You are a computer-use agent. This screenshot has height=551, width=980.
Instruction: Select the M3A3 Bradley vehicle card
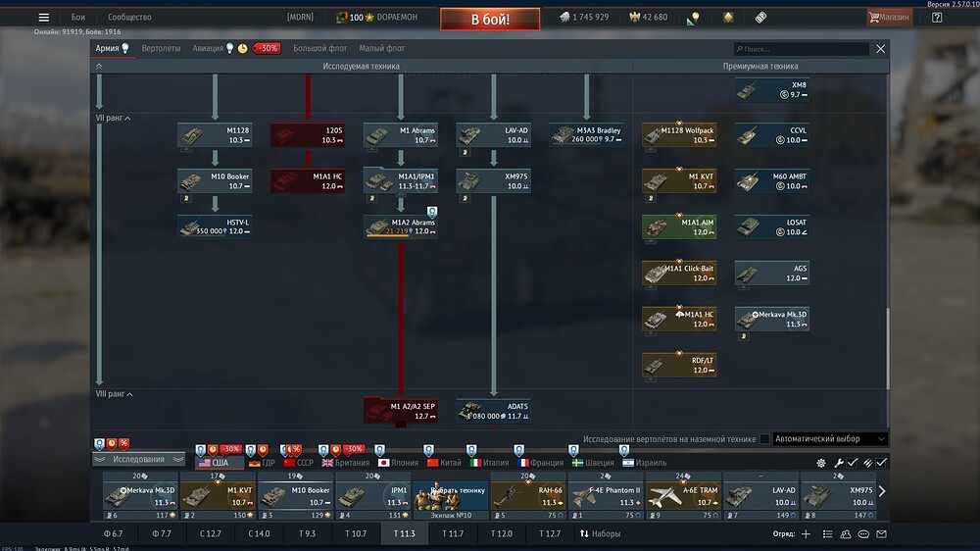coord(586,135)
